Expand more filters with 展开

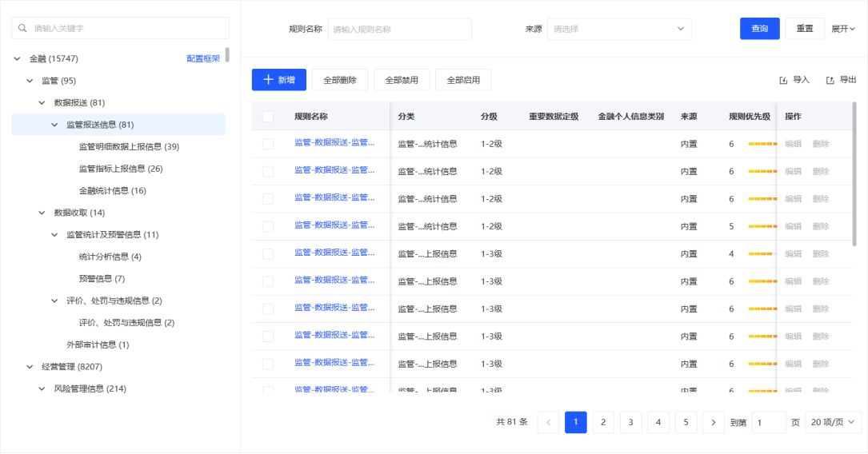842,29
